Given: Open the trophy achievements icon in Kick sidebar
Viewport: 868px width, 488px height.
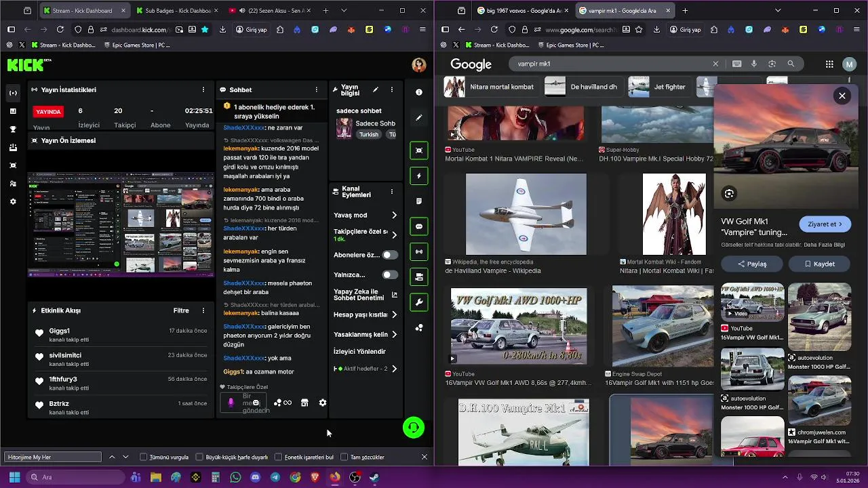Looking at the screenshot, I should [x=13, y=129].
